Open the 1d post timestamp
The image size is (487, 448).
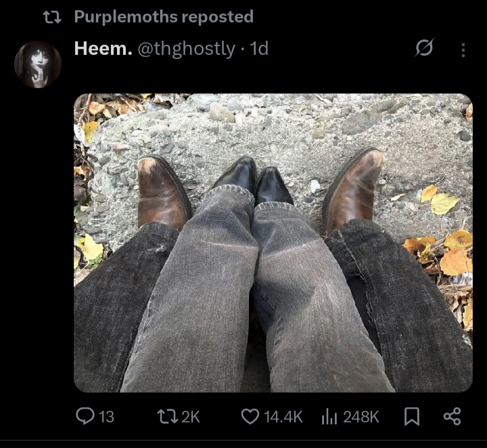tap(259, 49)
